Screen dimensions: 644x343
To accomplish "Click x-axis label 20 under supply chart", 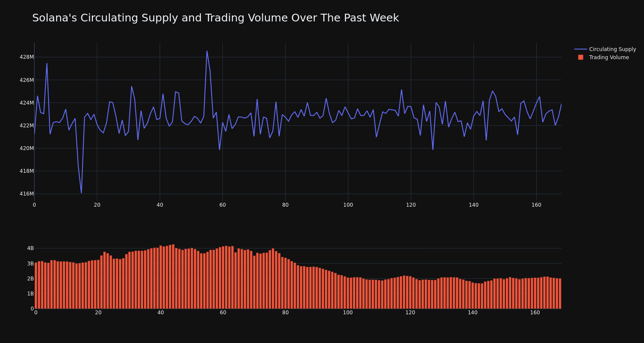I will click(97, 205).
